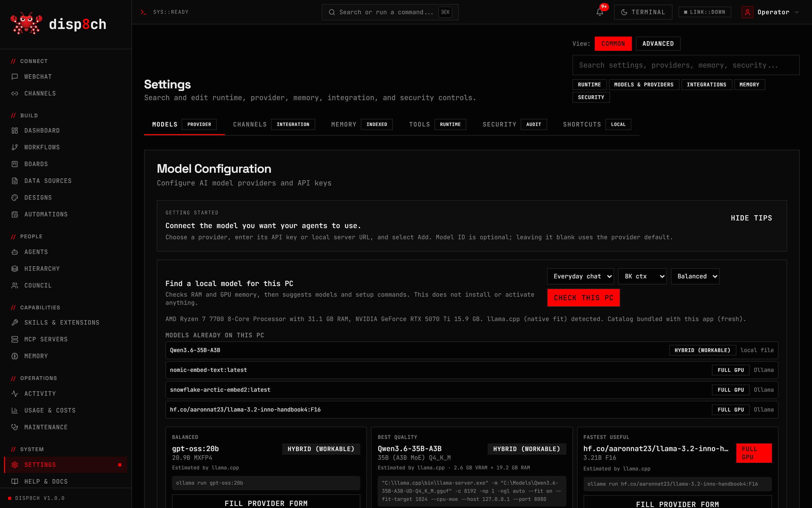
Task: Open the Webchat chat-bubble icon
Action: pyautogui.click(x=15, y=77)
